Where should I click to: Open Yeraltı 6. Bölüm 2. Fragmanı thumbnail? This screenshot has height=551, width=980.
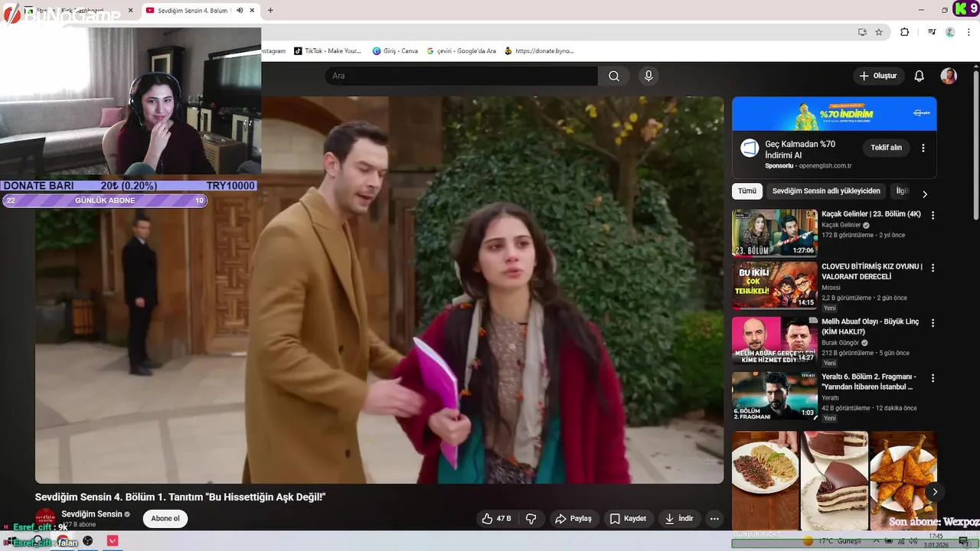[x=775, y=396]
